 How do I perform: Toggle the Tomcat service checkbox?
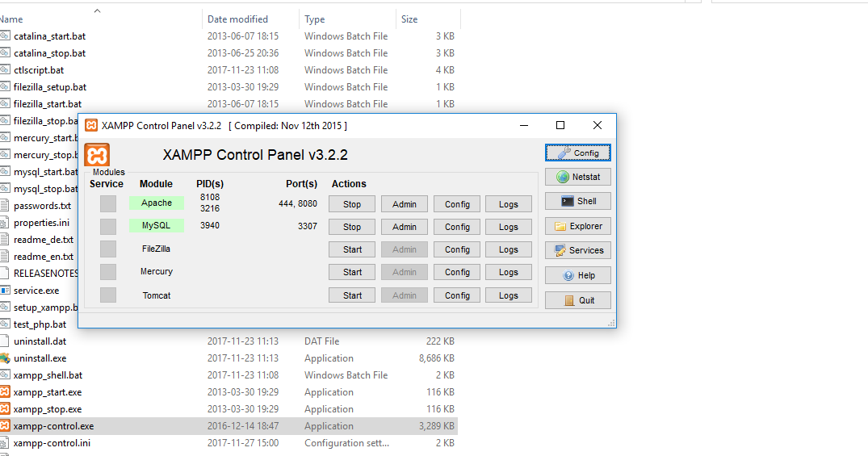pos(108,295)
